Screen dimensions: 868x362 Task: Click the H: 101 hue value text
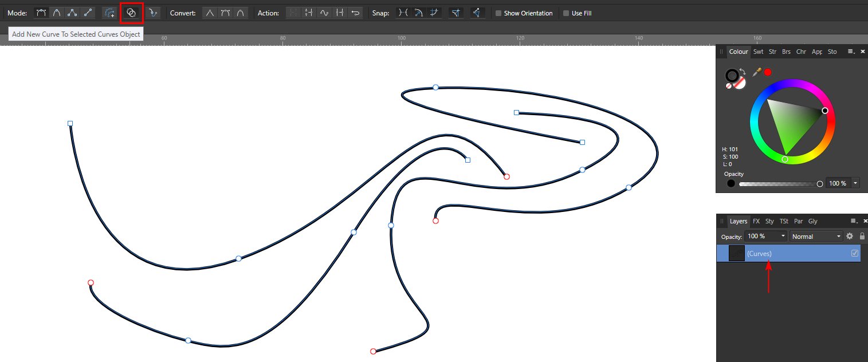click(730, 149)
